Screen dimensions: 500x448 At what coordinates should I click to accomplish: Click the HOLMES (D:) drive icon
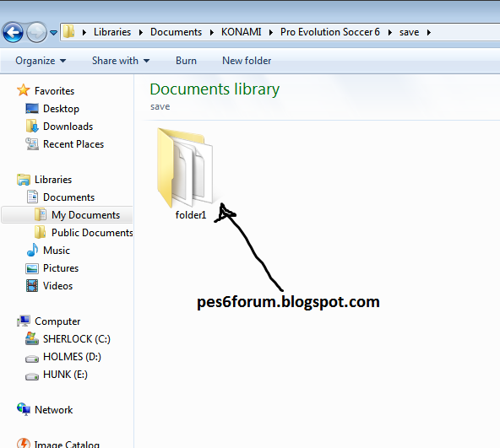(32, 359)
